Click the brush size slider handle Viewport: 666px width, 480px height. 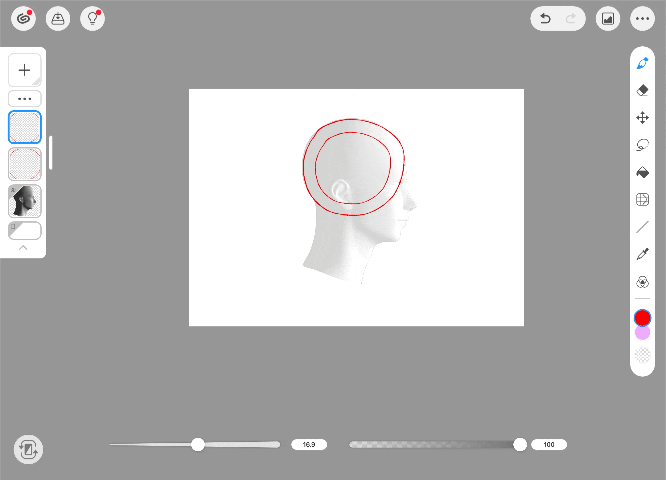click(198, 445)
